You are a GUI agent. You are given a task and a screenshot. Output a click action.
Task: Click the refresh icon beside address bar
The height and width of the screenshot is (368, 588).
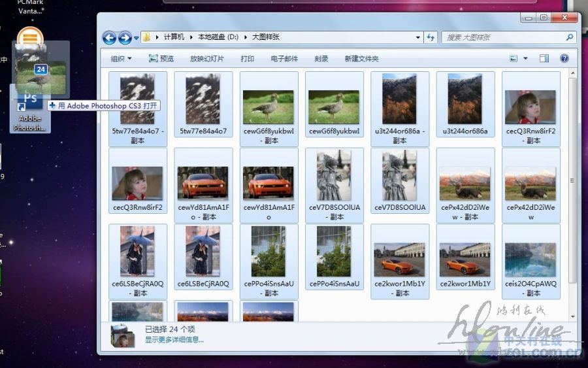pyautogui.click(x=431, y=38)
